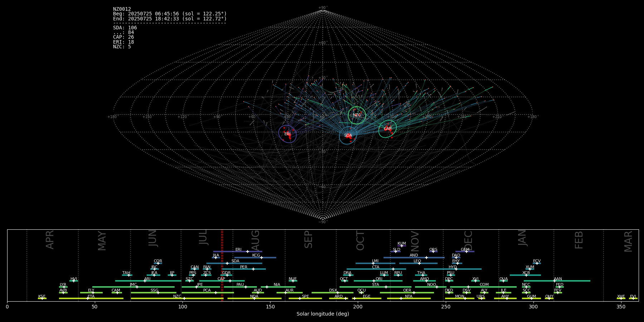Click the AND shower bar in timeline

point(414,257)
